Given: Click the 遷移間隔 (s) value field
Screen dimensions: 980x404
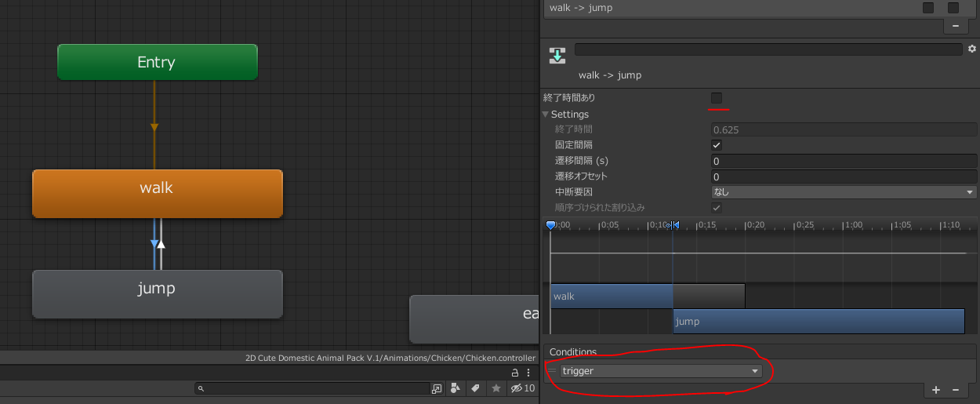Looking at the screenshot, I should click(844, 161).
